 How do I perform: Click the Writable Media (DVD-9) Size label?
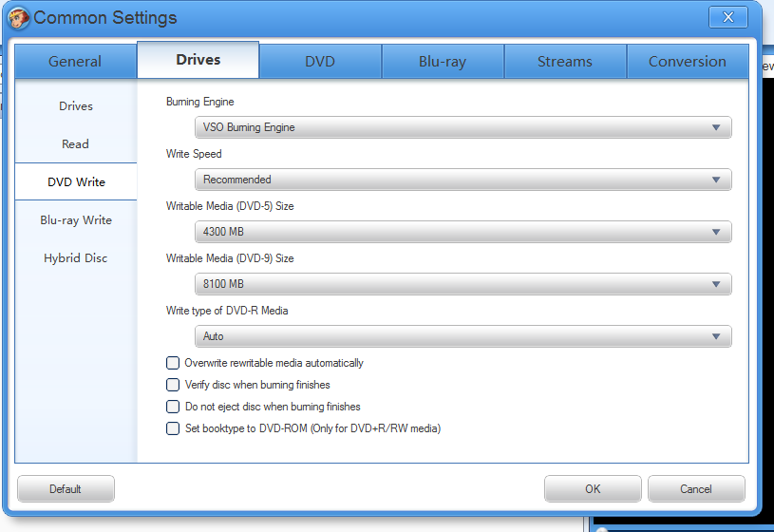pyautogui.click(x=230, y=258)
